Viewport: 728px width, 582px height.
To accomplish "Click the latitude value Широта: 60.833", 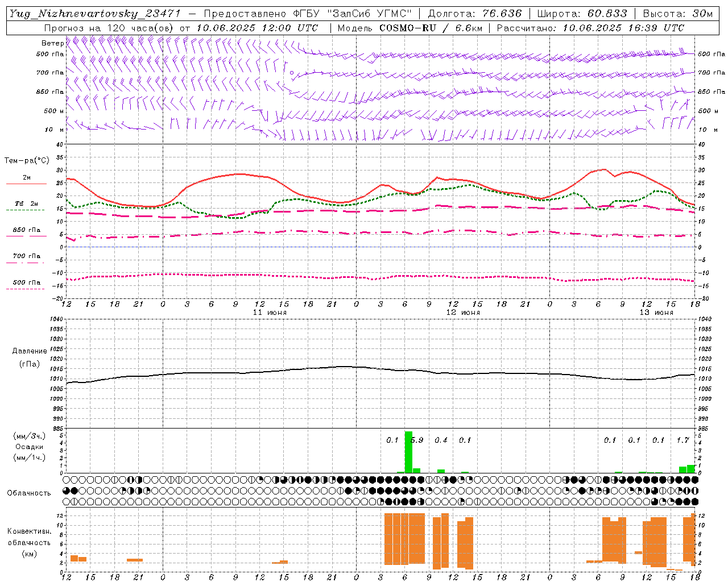I will pos(582,14).
